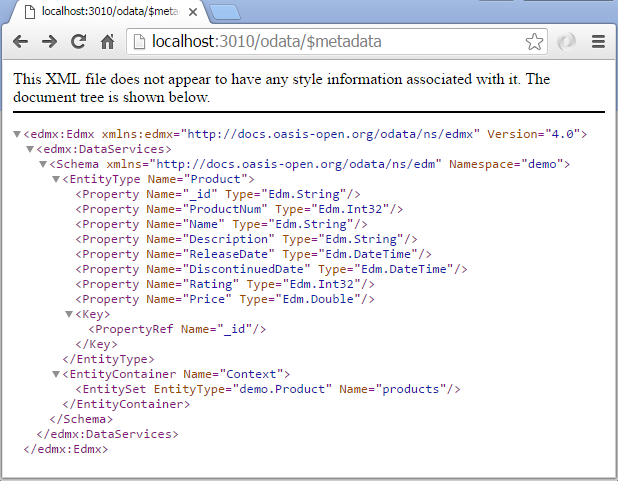Click the closing </edmx:DataServices> tag

click(107, 434)
